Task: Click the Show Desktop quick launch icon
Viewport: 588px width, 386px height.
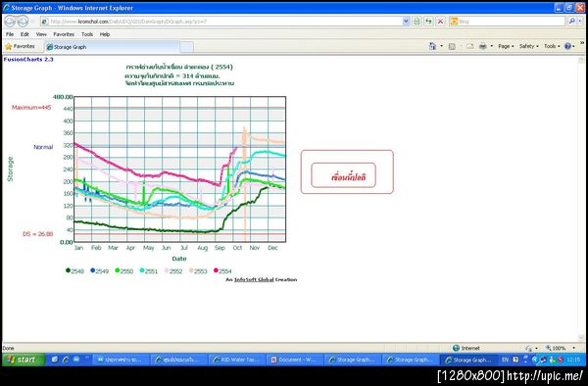Action: click(55, 360)
